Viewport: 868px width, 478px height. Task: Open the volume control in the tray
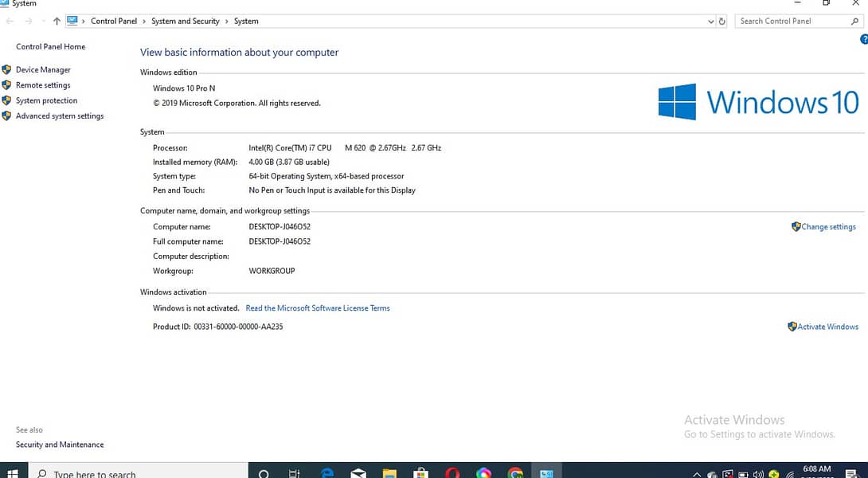[x=758, y=474]
